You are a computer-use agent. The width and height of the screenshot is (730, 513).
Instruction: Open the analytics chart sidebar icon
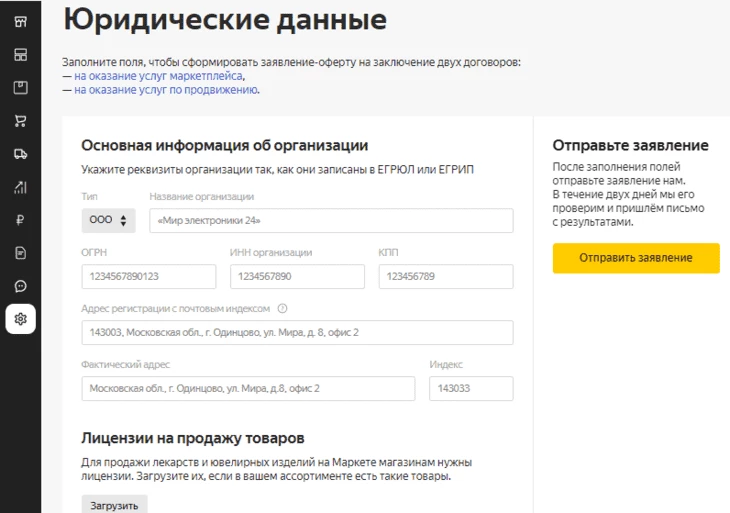click(20, 187)
